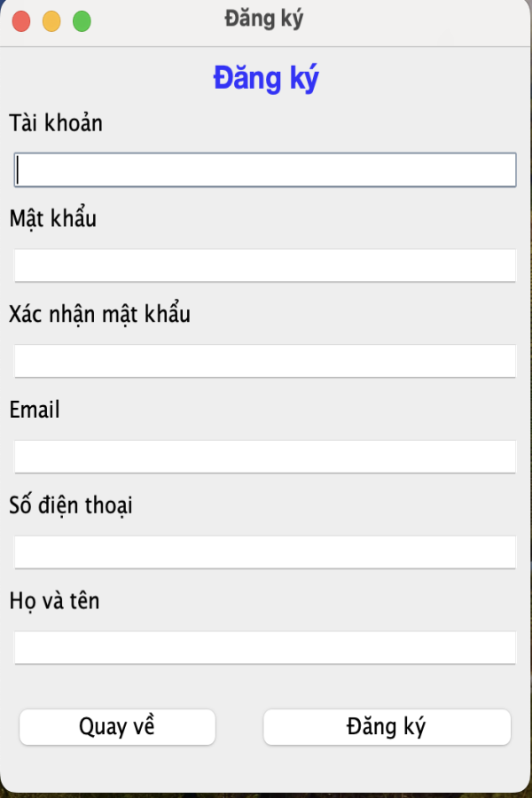Screen dimensions: 532x798
Task: Click the Đăng ký window title bar text
Action: 263,20
